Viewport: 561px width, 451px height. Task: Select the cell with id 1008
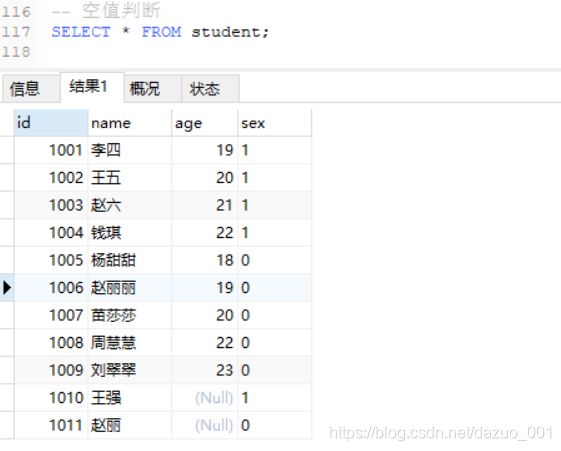pos(51,343)
